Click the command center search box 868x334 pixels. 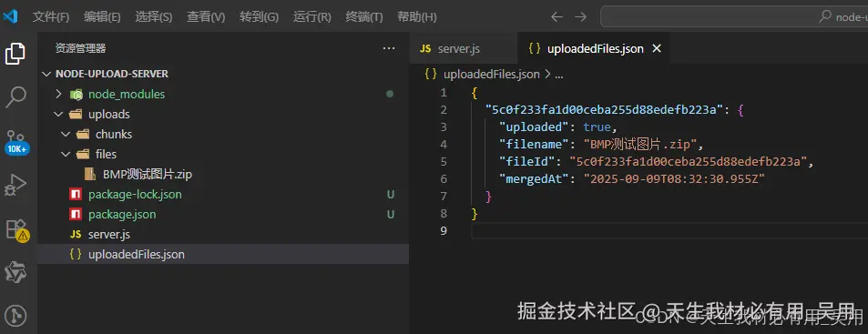point(734,17)
